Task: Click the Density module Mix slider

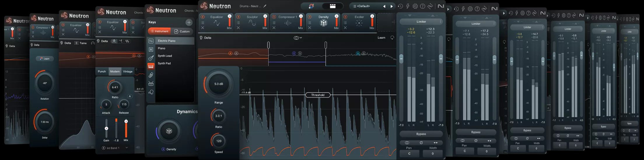Action: pyautogui.click(x=337, y=21)
